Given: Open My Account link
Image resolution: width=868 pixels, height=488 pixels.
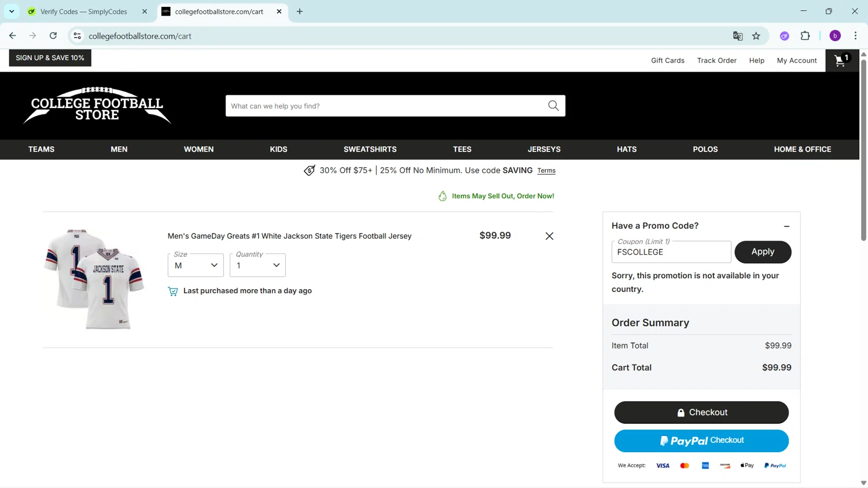Looking at the screenshot, I should coord(797,61).
